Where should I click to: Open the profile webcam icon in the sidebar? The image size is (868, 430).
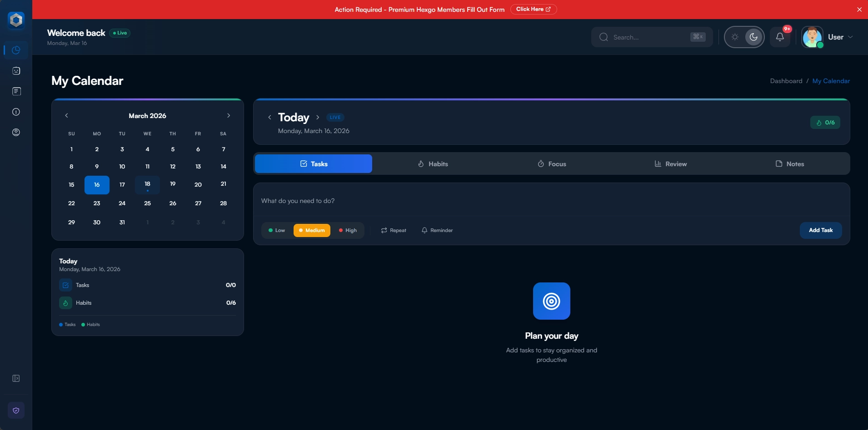(x=16, y=133)
